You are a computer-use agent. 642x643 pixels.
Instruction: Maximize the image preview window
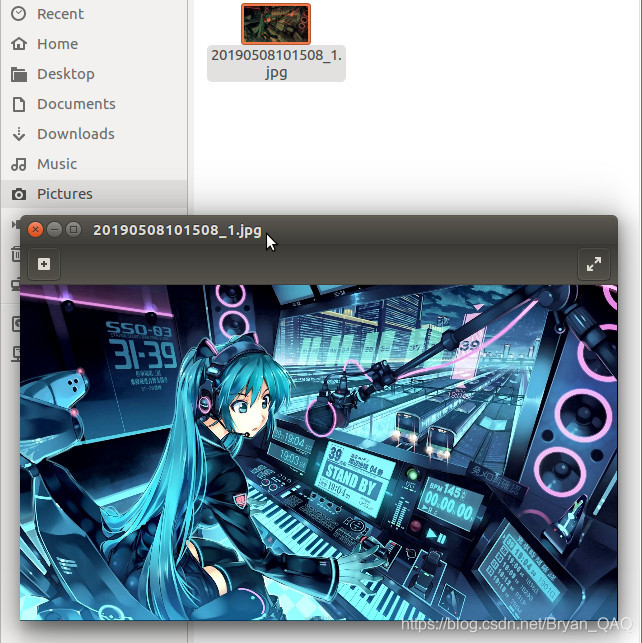73,230
